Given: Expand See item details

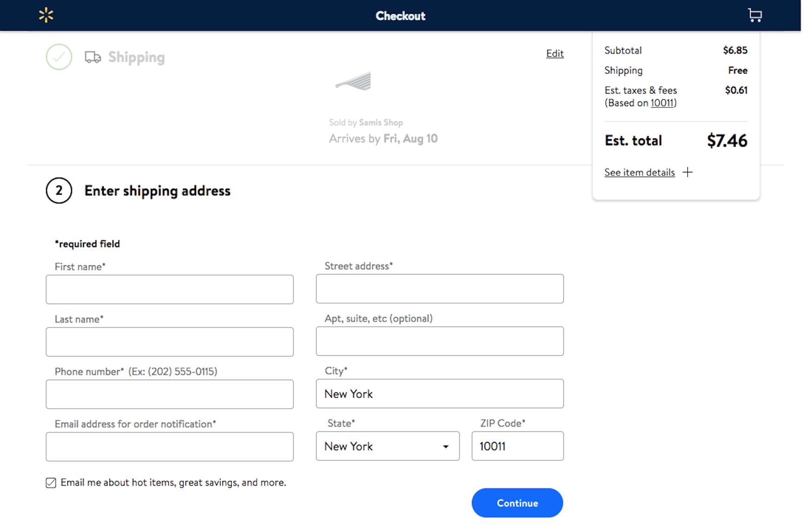Looking at the screenshot, I should click(x=639, y=173).
